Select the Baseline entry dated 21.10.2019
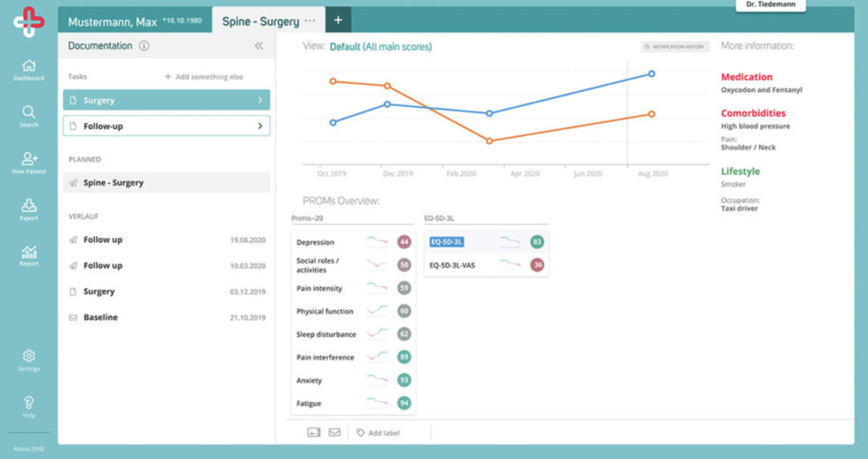The image size is (868, 459). (167, 318)
